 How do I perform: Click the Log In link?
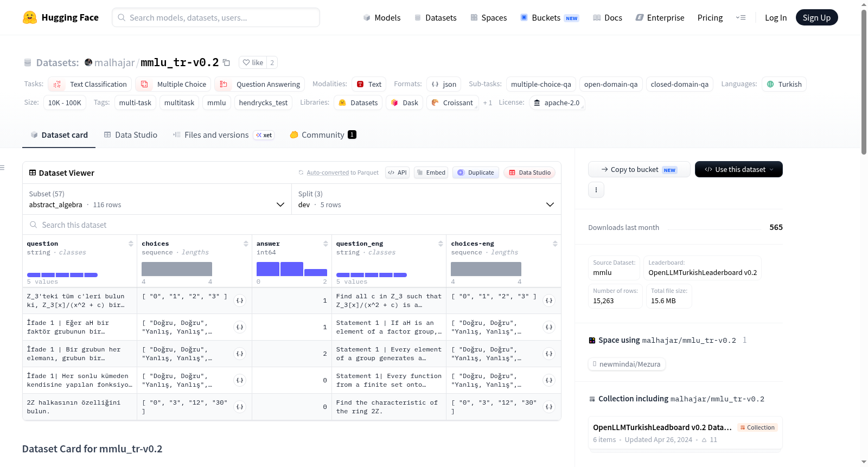point(776,17)
